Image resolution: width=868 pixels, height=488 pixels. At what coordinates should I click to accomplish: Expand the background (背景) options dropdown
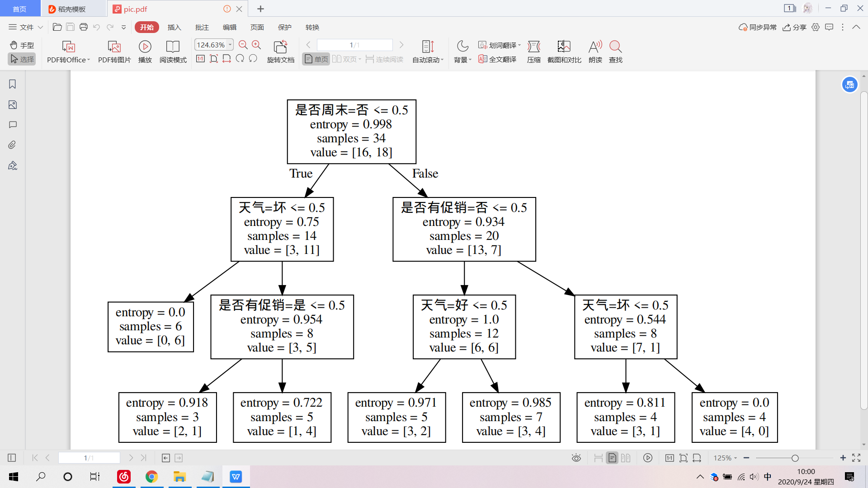pos(462,59)
